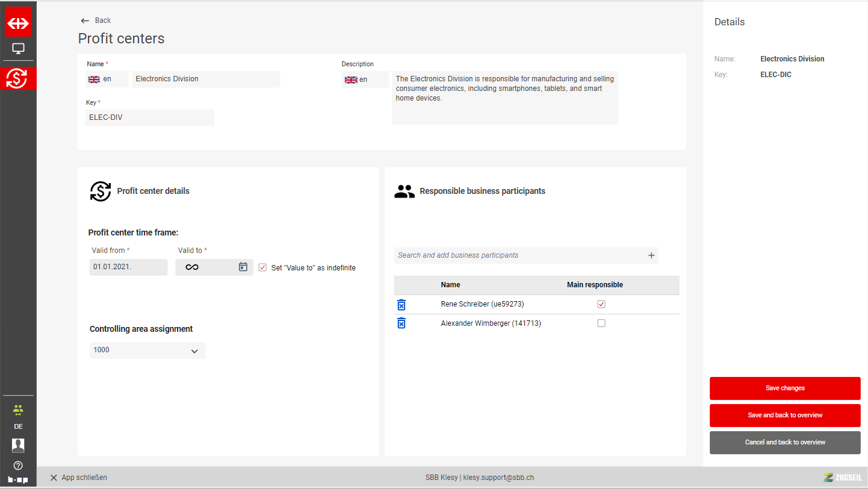868x489 pixels.
Task: Click the plus icon to add participant
Action: tap(651, 255)
